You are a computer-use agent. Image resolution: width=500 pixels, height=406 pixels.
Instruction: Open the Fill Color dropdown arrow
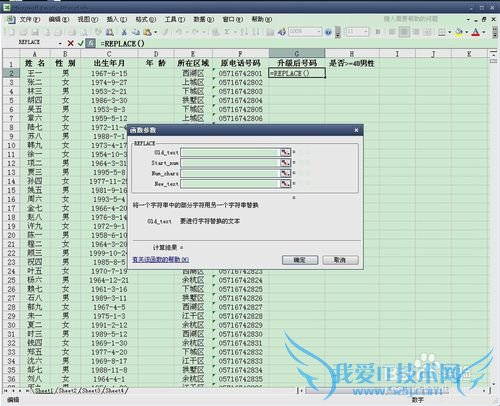pyautogui.click(x=466, y=32)
